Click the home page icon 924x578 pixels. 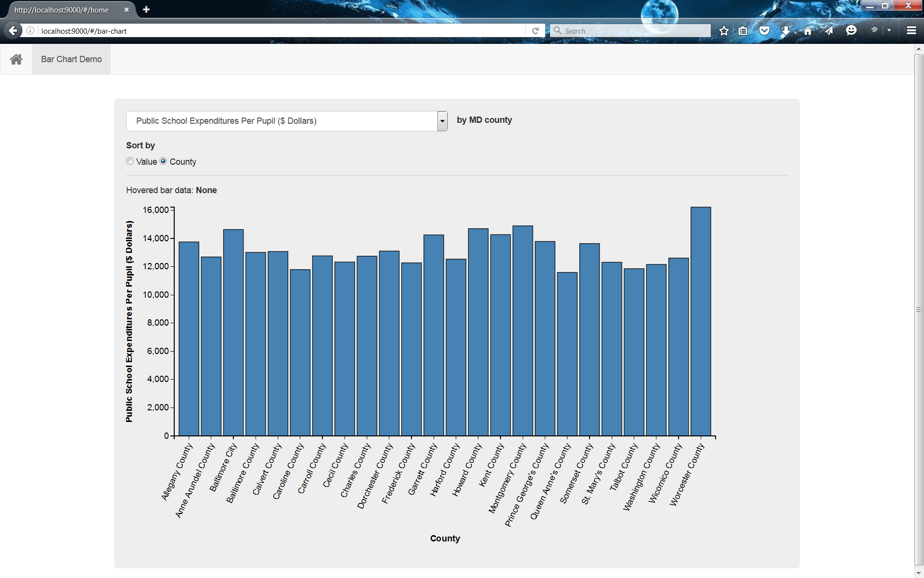pyautogui.click(x=16, y=59)
